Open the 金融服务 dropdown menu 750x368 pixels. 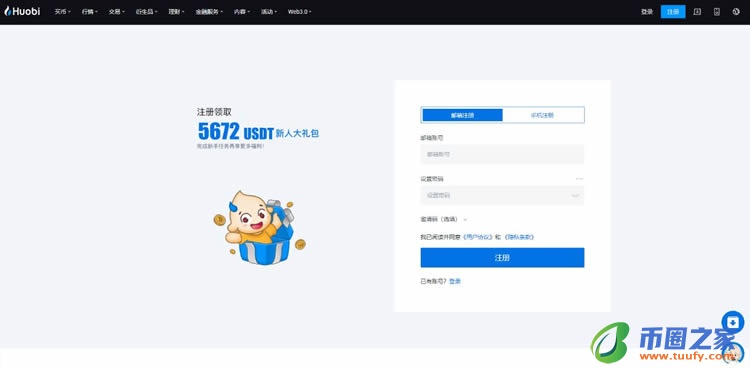(x=210, y=12)
